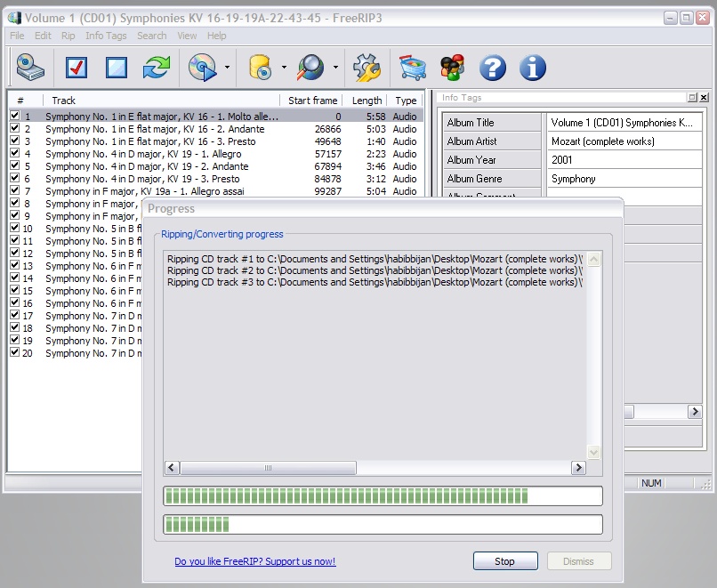The width and height of the screenshot is (717, 588).
Task: Float the Info Tags panel with its dock icon
Action: tap(692, 97)
